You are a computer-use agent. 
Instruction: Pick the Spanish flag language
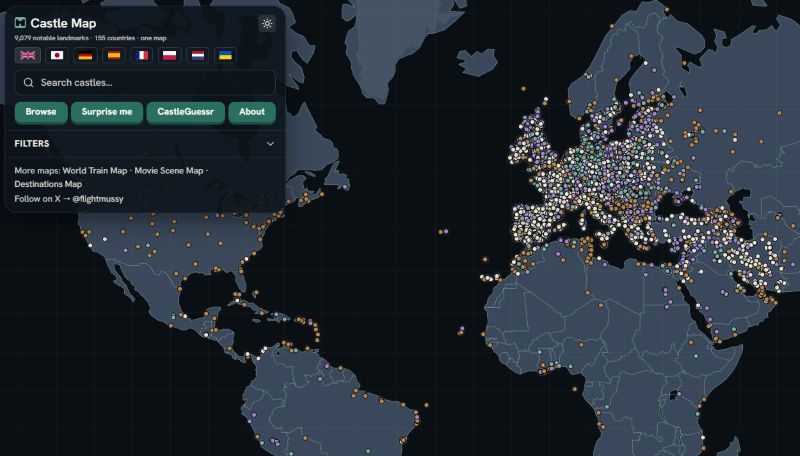pyautogui.click(x=114, y=55)
